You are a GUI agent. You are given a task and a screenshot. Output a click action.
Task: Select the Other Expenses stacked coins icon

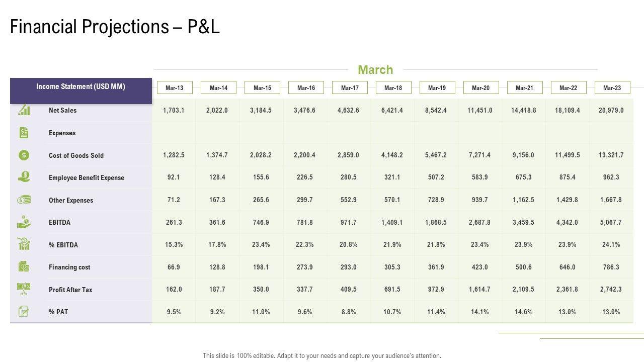click(x=24, y=200)
